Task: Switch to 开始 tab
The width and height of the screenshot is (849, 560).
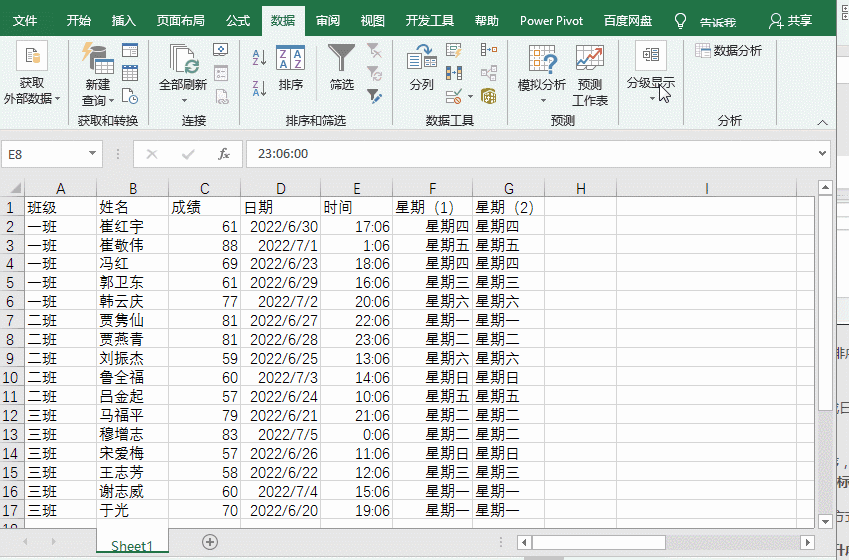Action: (79, 21)
